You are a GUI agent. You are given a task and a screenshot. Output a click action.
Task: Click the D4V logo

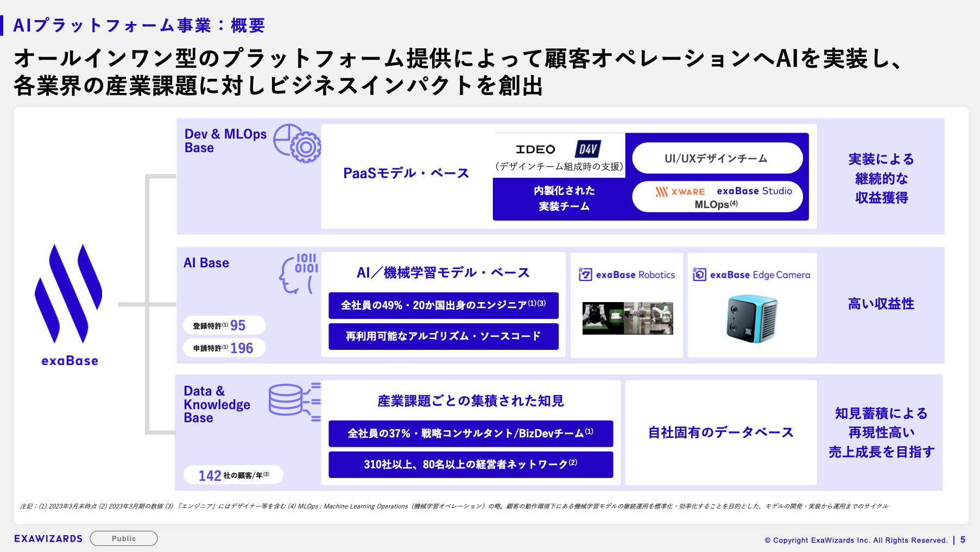pos(588,149)
